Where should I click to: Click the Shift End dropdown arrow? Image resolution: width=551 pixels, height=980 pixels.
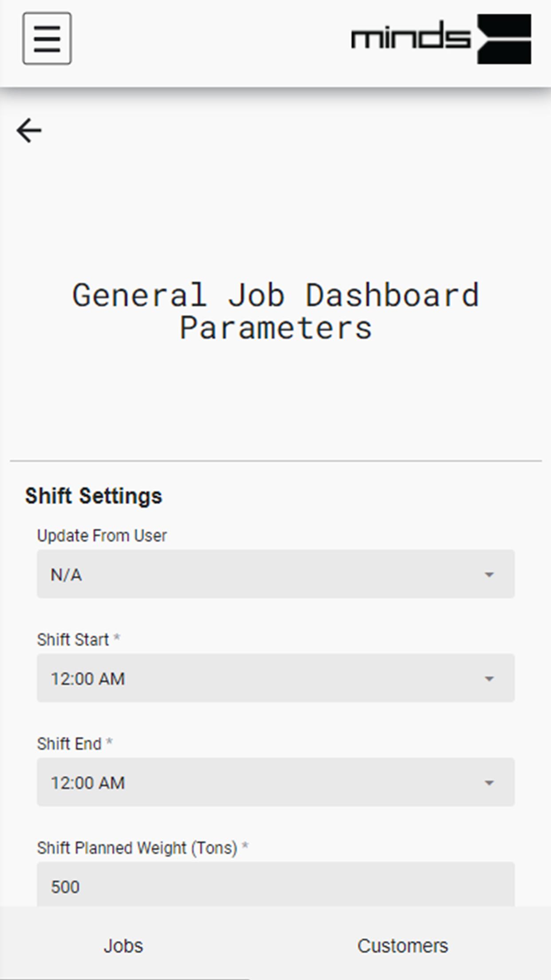point(489,783)
